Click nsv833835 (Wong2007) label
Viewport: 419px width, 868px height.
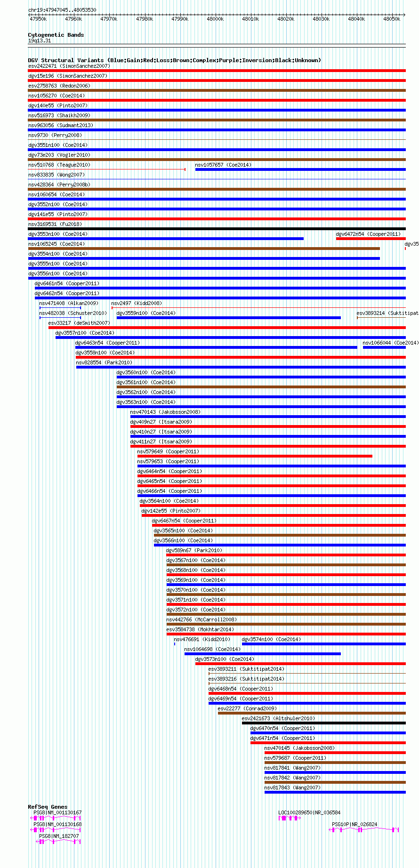point(56,175)
